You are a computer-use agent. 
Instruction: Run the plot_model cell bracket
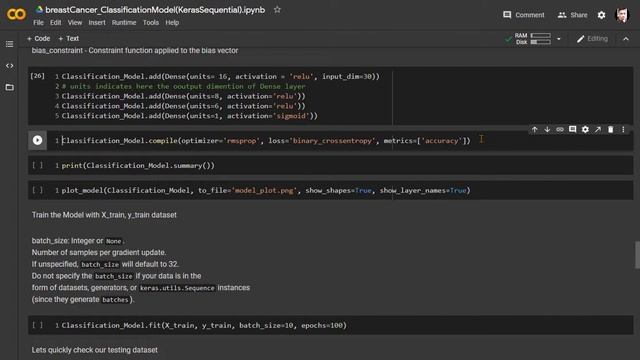[x=38, y=190]
